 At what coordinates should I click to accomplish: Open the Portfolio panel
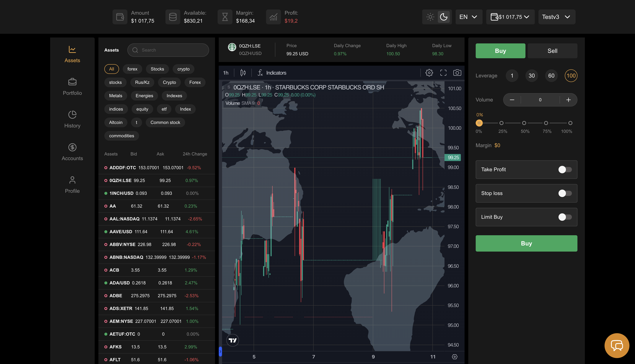click(x=72, y=86)
